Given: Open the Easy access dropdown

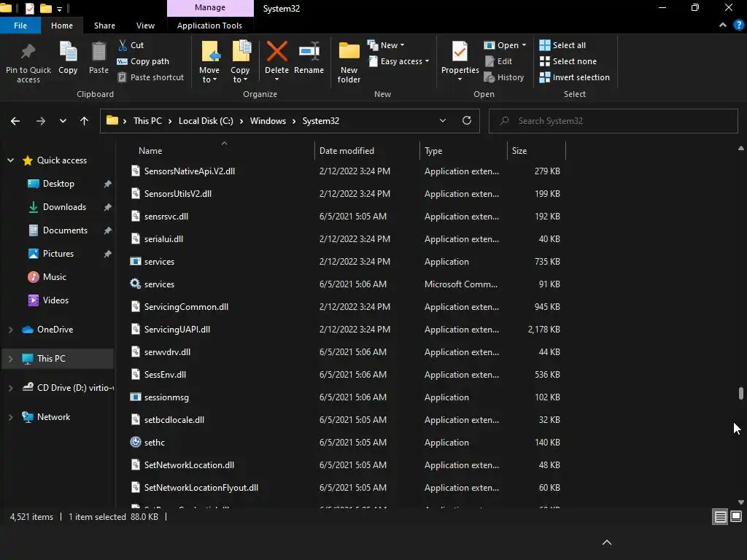Looking at the screenshot, I should (x=399, y=61).
